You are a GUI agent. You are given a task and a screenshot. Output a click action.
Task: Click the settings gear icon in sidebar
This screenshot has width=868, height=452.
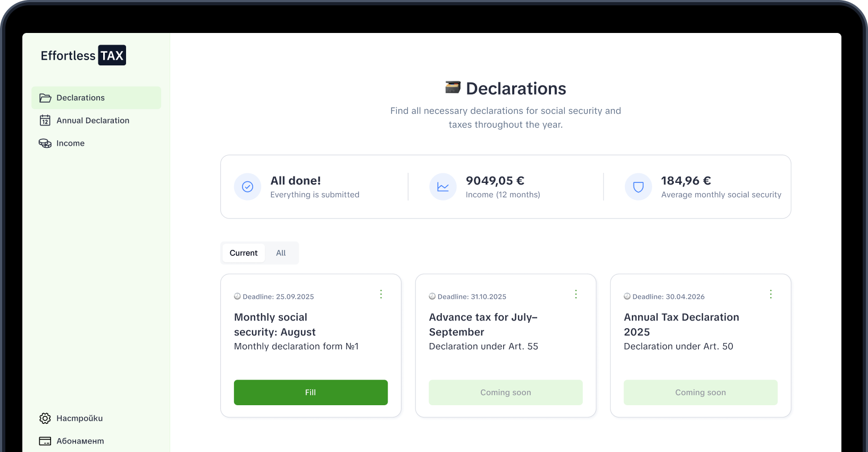[45, 418]
